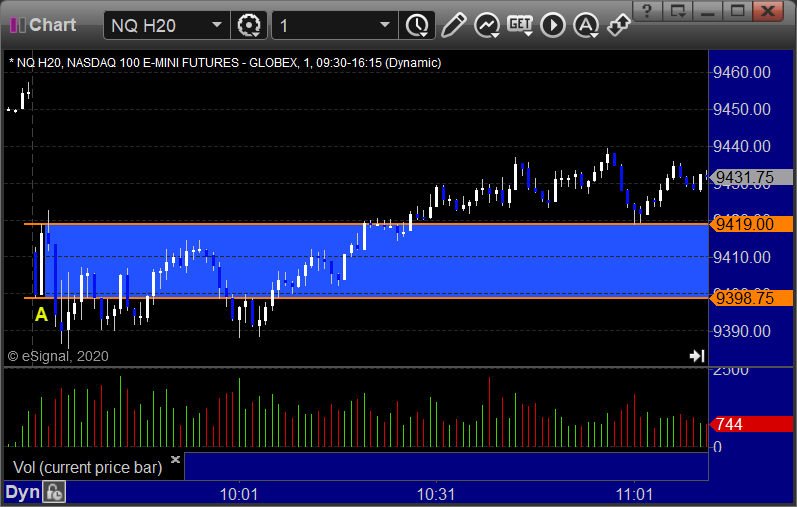The width and height of the screenshot is (797, 507).
Task: Click the 10:01 time axis label
Action: click(238, 494)
